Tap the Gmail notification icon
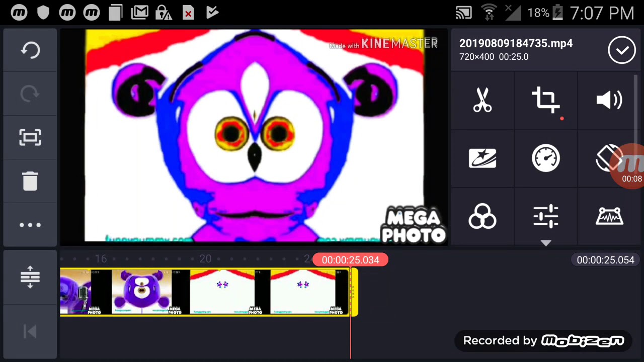The width and height of the screenshot is (644, 362). tap(139, 13)
